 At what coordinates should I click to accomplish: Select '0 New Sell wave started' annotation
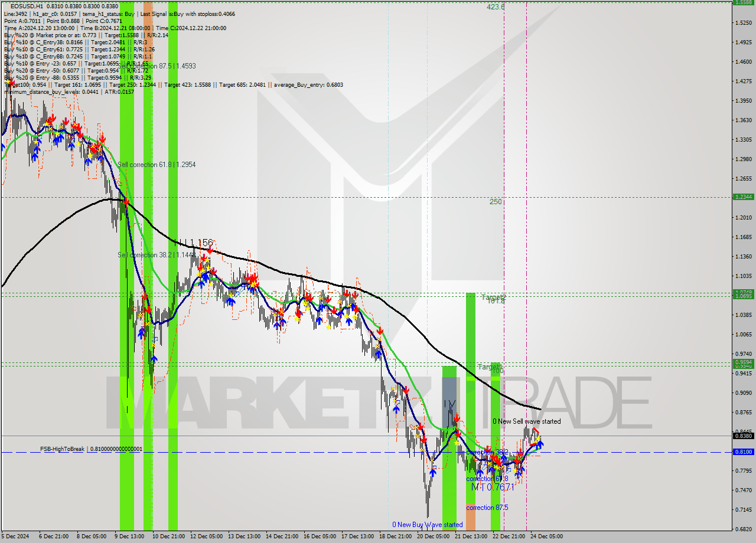coord(527,421)
